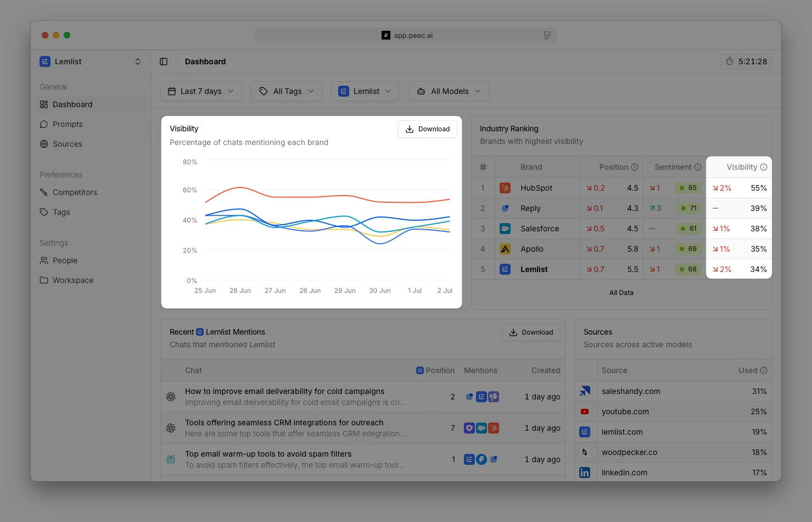Click the info icon next to Used
The width and height of the screenshot is (812, 522).
tap(764, 370)
